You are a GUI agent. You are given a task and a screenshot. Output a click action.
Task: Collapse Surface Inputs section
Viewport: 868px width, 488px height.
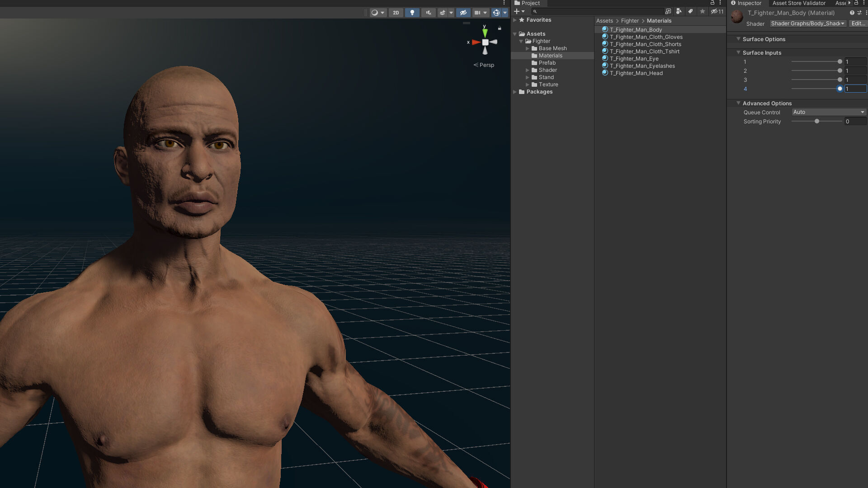point(738,53)
